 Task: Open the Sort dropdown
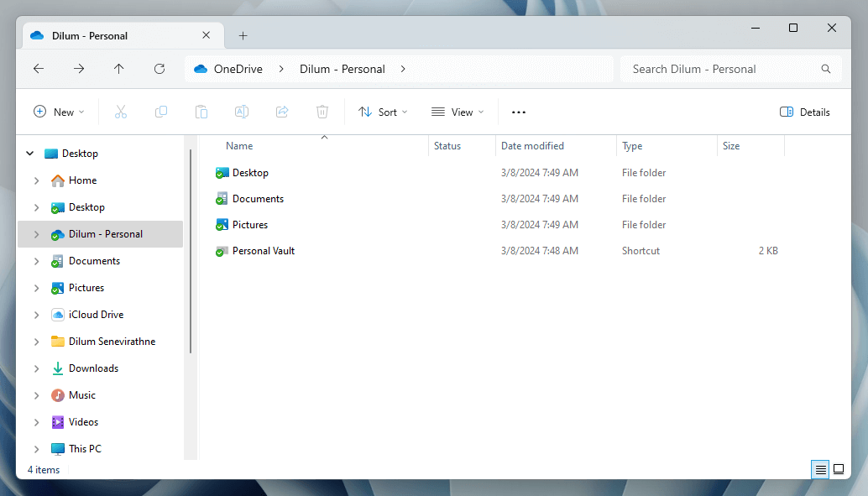click(x=383, y=112)
